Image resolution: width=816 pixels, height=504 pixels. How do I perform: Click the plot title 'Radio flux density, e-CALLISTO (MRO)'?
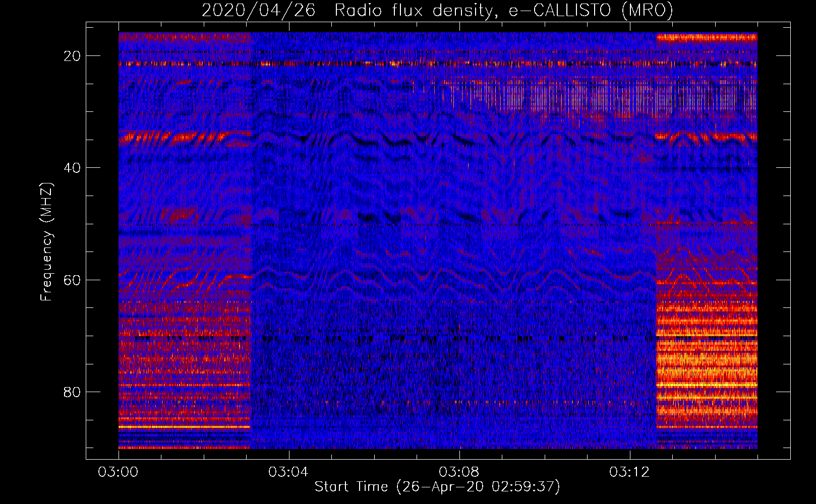pyautogui.click(x=504, y=10)
